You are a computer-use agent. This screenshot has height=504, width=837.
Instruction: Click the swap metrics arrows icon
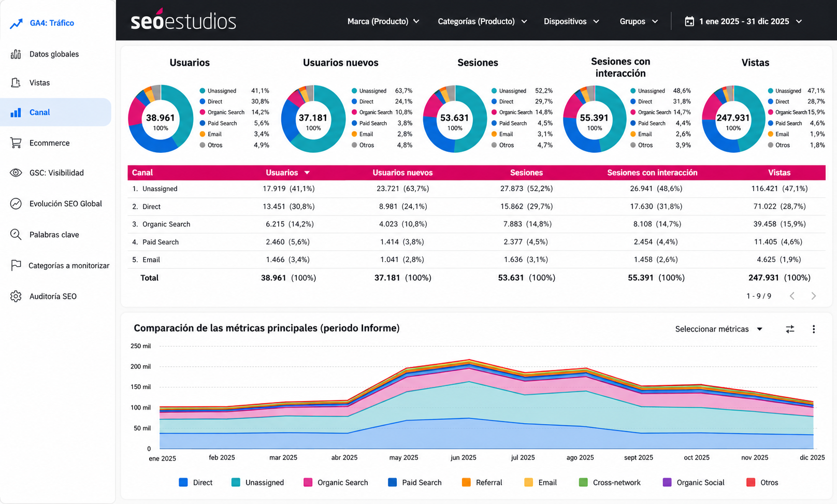tap(790, 329)
